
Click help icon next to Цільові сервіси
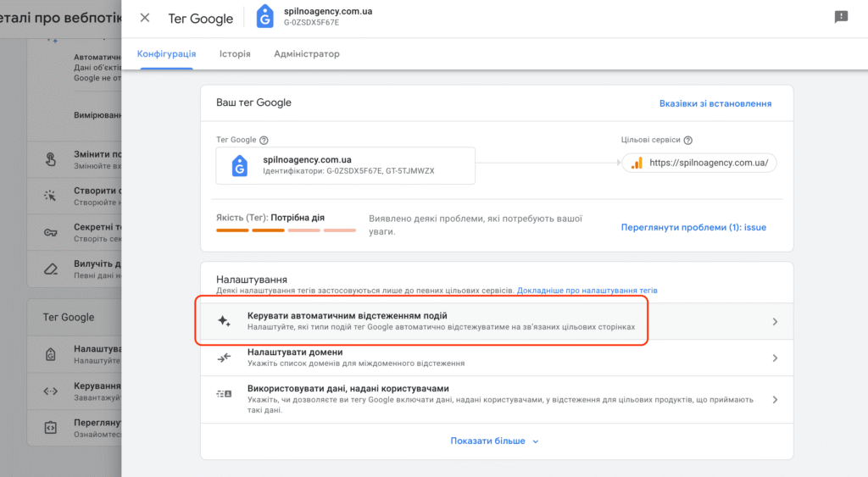pos(688,140)
